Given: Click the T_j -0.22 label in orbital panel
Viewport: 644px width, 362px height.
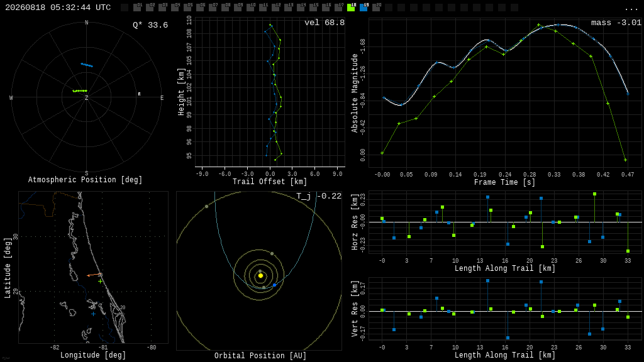Looking at the screenshot, I should [319, 196].
